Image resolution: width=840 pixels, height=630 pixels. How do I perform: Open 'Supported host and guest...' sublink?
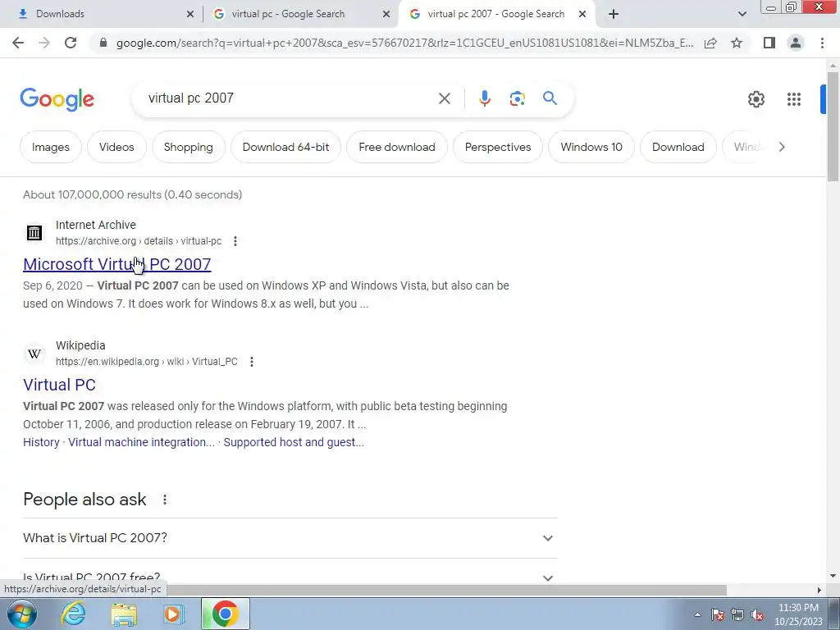(294, 442)
